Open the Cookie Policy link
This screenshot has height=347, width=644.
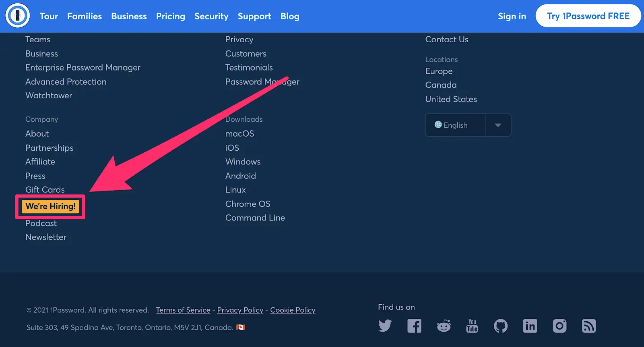coord(293,310)
